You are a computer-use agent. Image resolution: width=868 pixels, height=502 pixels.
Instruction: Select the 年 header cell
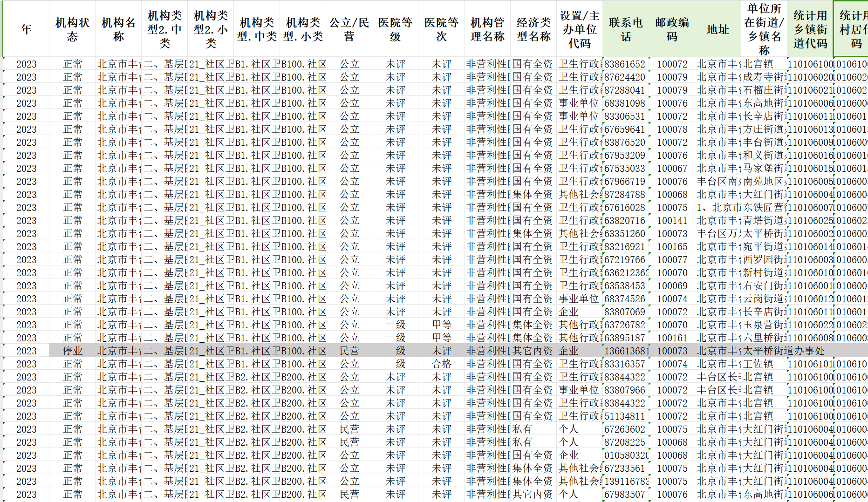click(x=26, y=29)
